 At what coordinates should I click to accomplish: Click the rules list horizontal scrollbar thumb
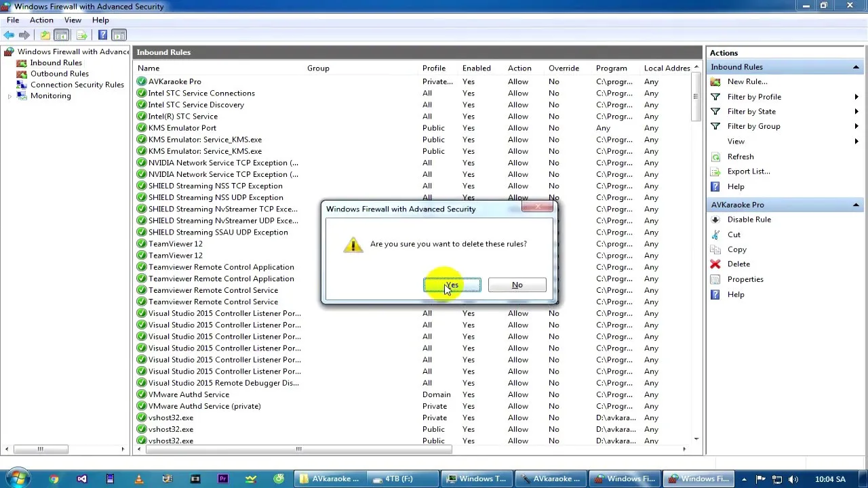(x=298, y=449)
